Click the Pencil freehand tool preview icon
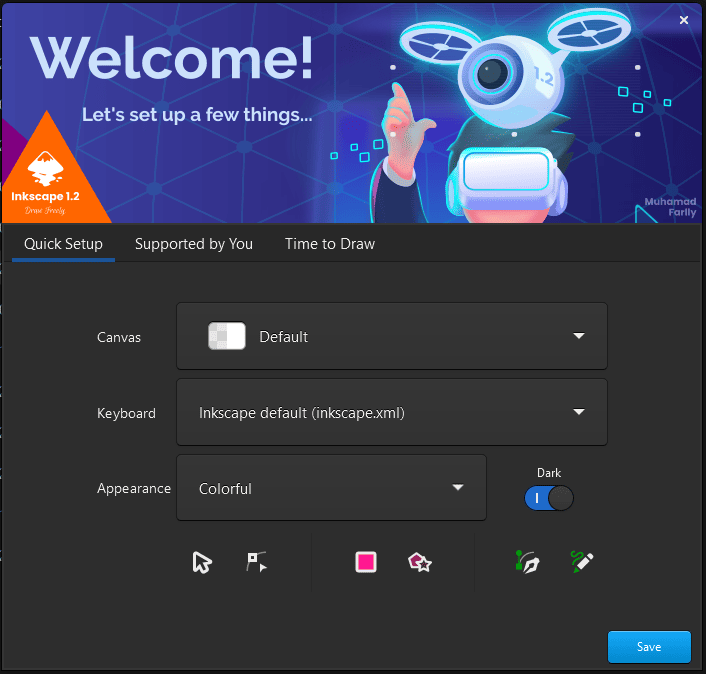 click(582, 561)
